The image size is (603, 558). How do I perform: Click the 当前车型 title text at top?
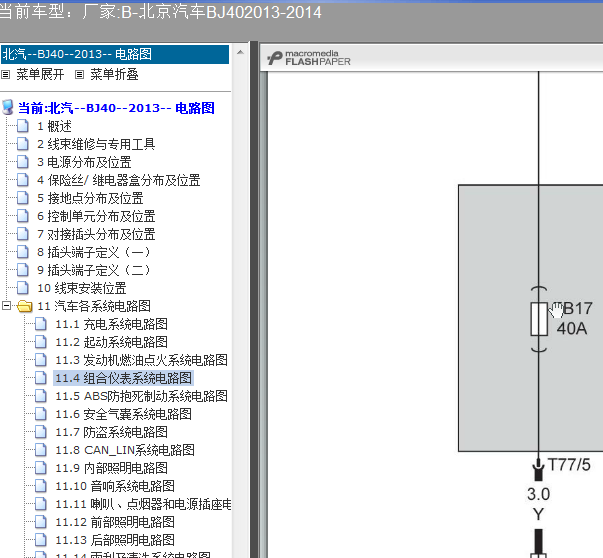coord(160,12)
